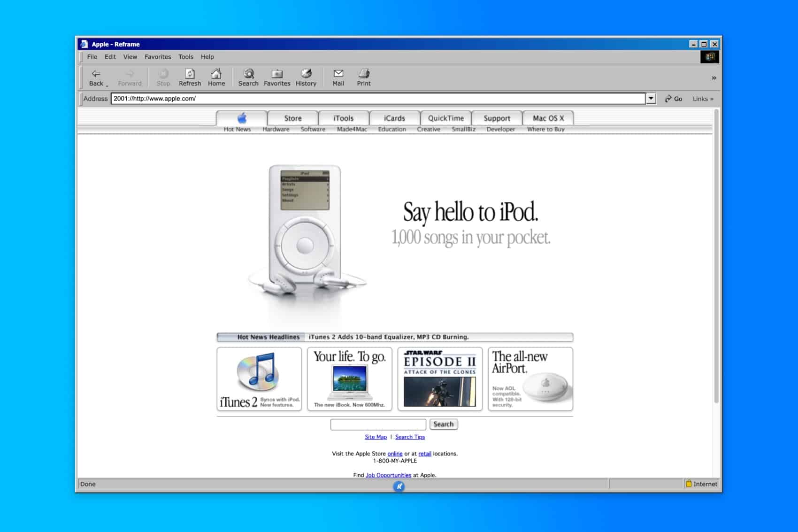
Task: Open the Back button history dropdown arrow
Action: coord(107,85)
